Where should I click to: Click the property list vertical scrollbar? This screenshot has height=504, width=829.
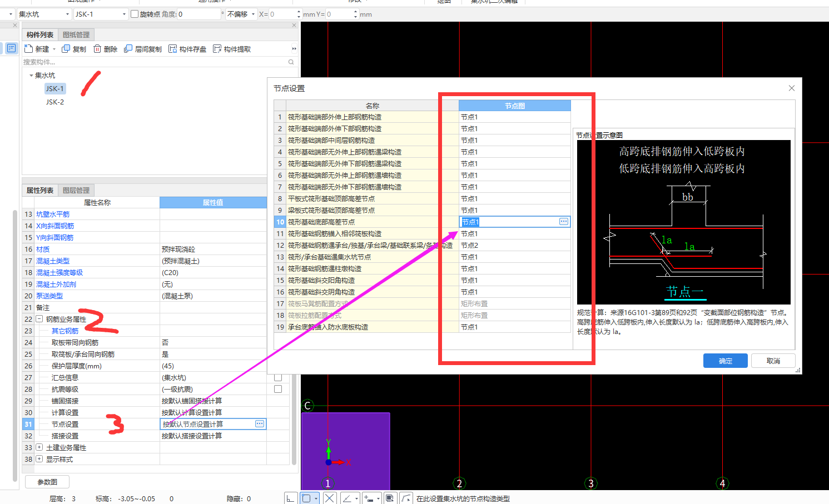click(x=294, y=421)
